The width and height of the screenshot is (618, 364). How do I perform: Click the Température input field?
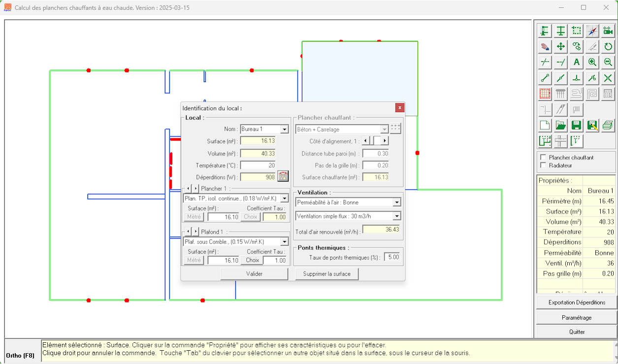tap(258, 165)
